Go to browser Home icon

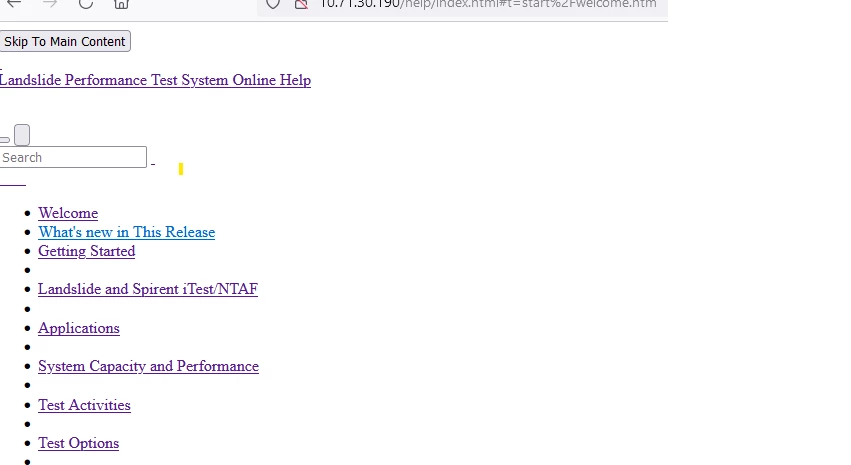[121, 3]
